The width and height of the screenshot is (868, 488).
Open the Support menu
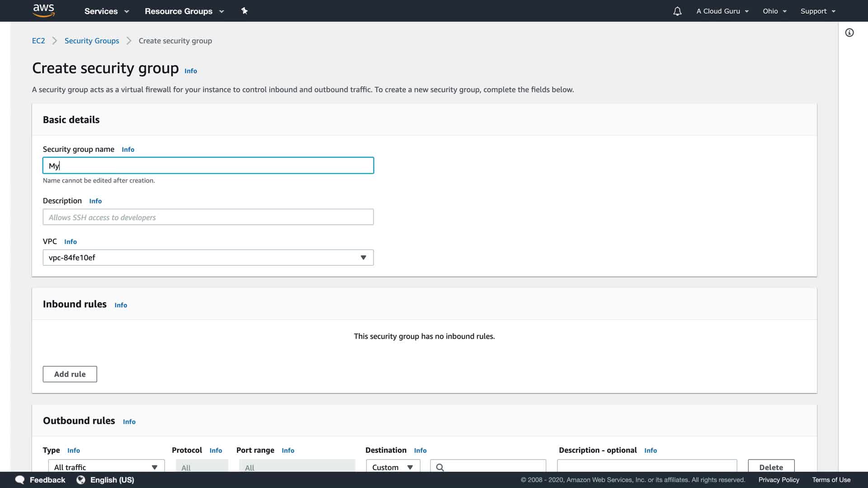click(818, 11)
